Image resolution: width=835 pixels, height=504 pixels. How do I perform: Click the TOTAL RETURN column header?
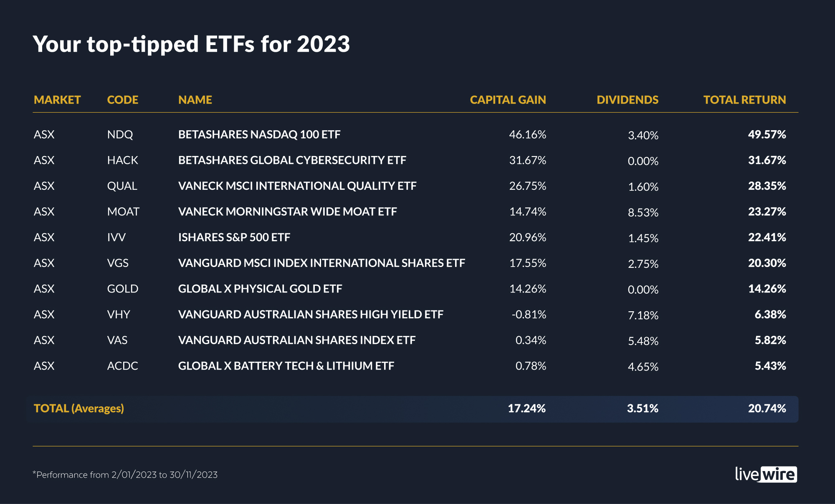(744, 100)
